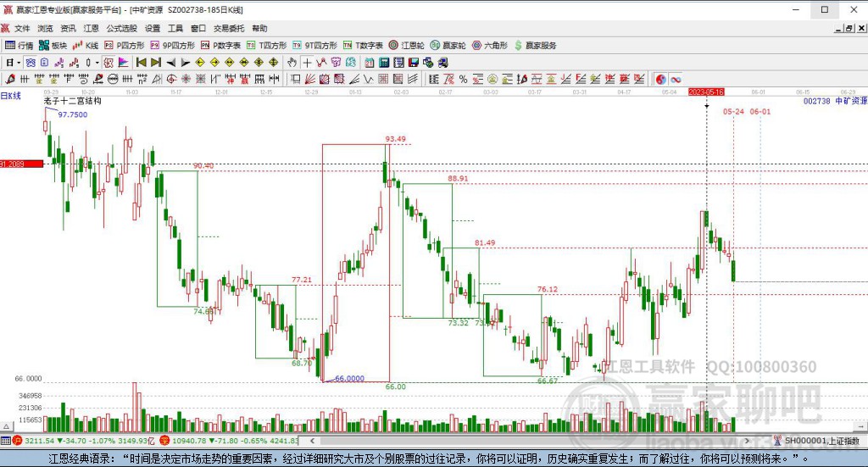Click the volume panel up triangle
Screen dimensions: 868x467
point(6,426)
